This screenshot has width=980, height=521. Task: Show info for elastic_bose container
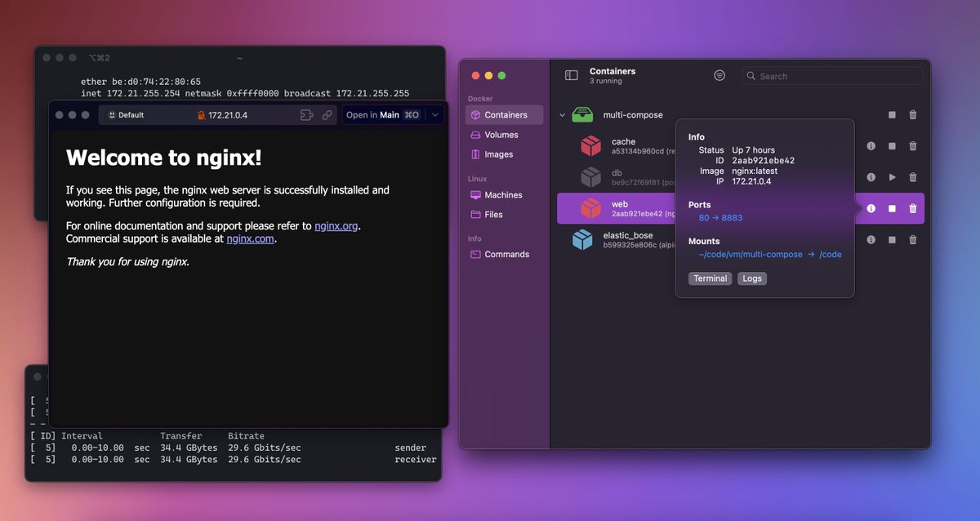click(871, 240)
